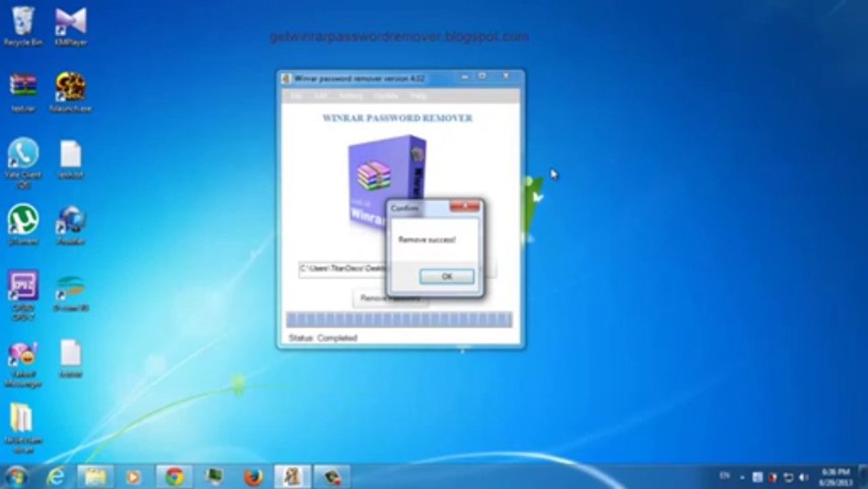Select the Yahoo Messenger desktop shortcut
Viewport: 868px width, 489px height.
coord(23,365)
